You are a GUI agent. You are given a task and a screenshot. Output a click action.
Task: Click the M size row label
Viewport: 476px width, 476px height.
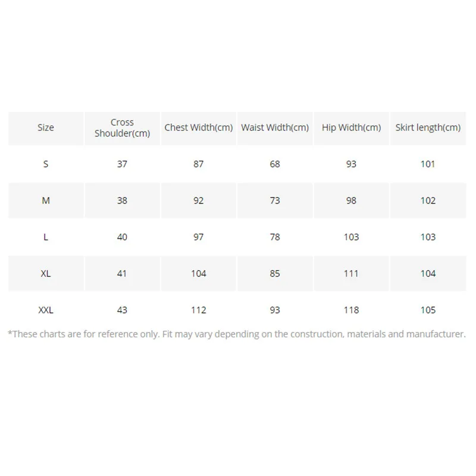46,201
